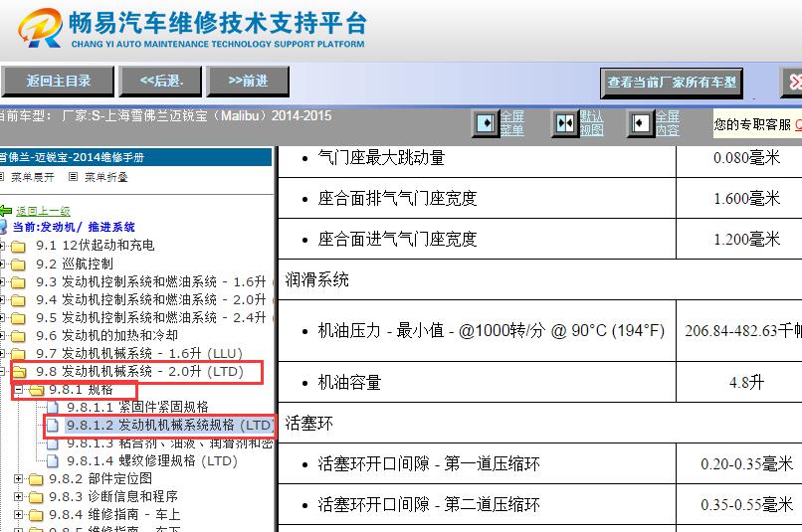
Task: Click folder icon for 9.8.2 部件定位图
Action: (x=36, y=479)
